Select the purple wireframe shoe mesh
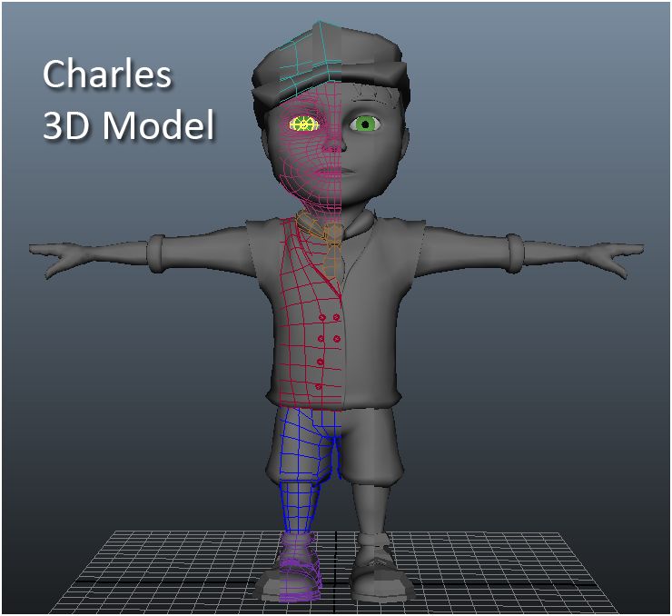Viewport: 672px width, 616px height. tap(300, 567)
